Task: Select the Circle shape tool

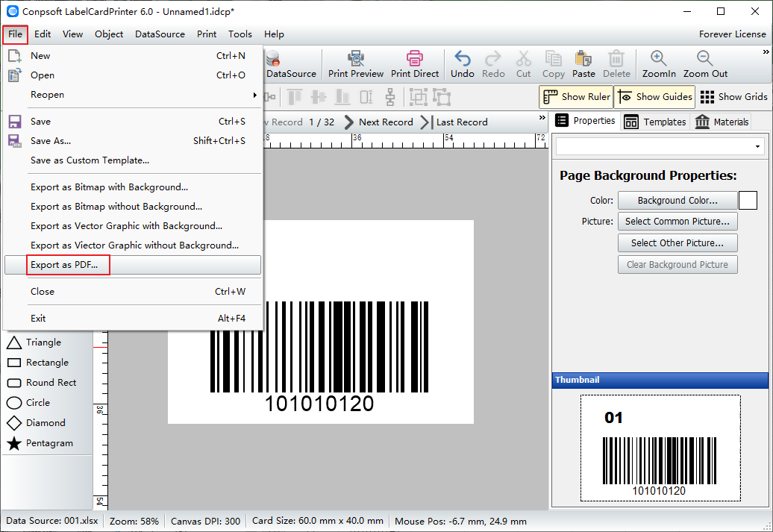Action: click(x=28, y=403)
